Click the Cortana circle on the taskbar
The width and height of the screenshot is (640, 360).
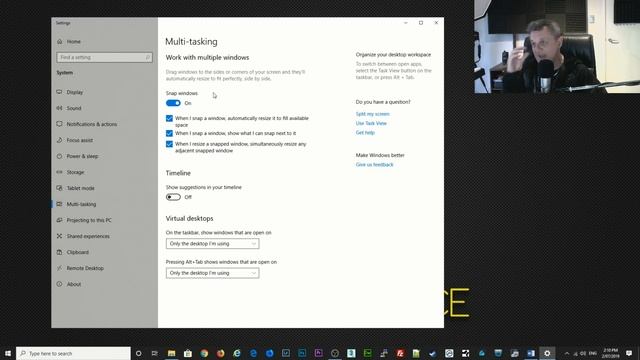click(x=139, y=353)
